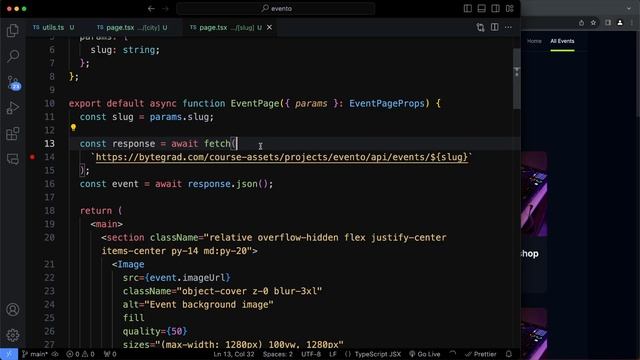The image size is (640, 360).
Task: Open changes compare icon in editor toolbar
Action: point(480,27)
